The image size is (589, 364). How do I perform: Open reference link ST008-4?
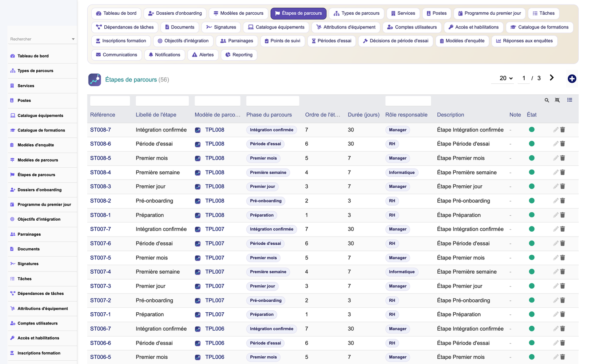pyautogui.click(x=100, y=172)
